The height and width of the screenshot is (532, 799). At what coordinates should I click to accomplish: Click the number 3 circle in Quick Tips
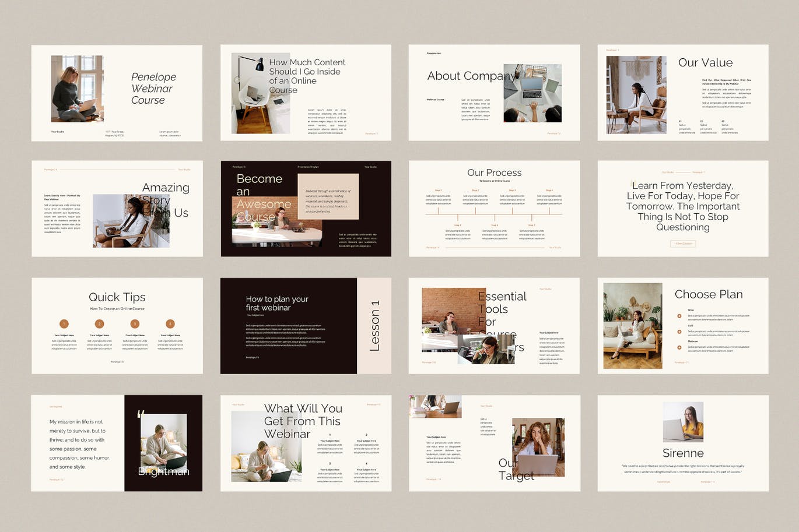click(135, 324)
